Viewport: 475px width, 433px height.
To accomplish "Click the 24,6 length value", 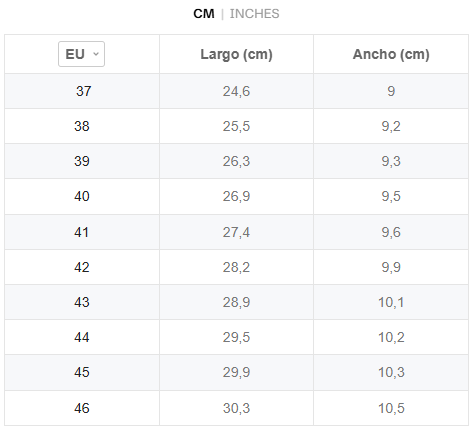I will click(236, 91).
